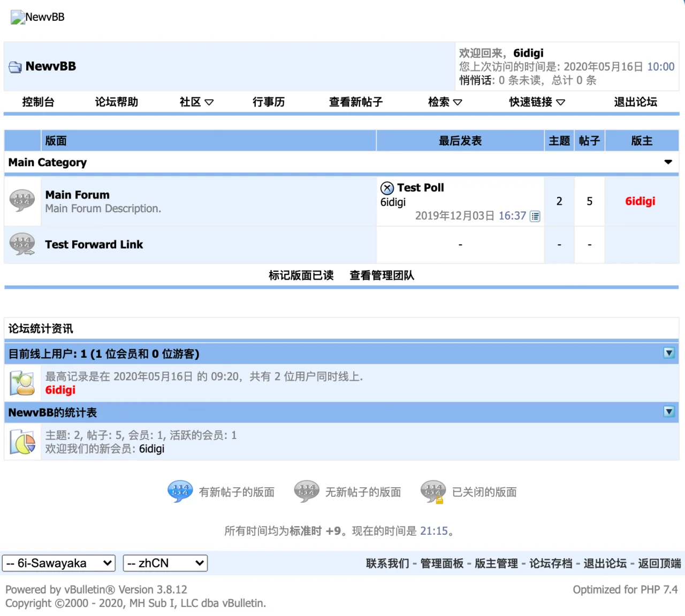Collapse the currently online users section
685x616 pixels.
tap(668, 353)
